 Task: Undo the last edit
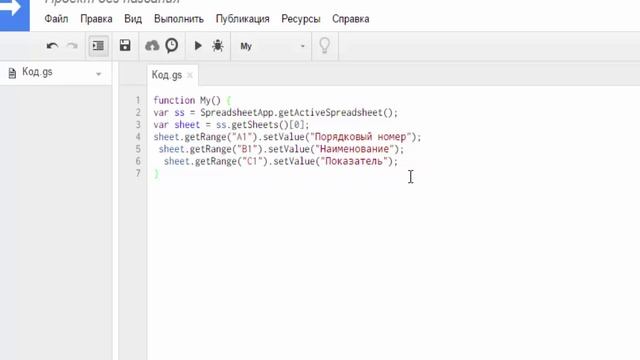click(x=52, y=46)
